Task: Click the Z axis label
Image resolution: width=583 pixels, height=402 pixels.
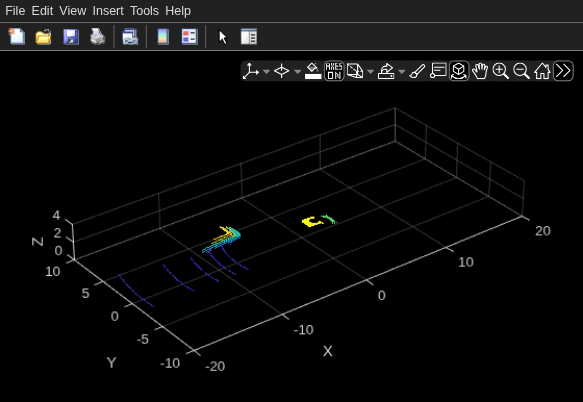Action: pos(38,242)
